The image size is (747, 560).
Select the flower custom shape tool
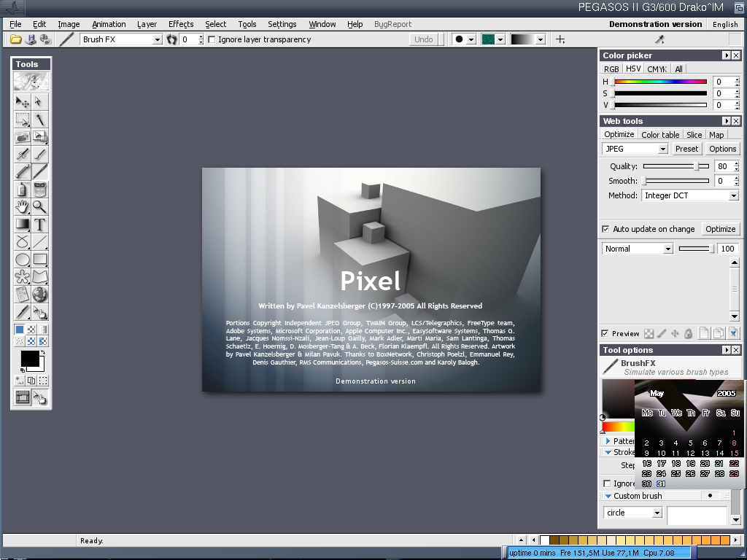click(x=22, y=276)
